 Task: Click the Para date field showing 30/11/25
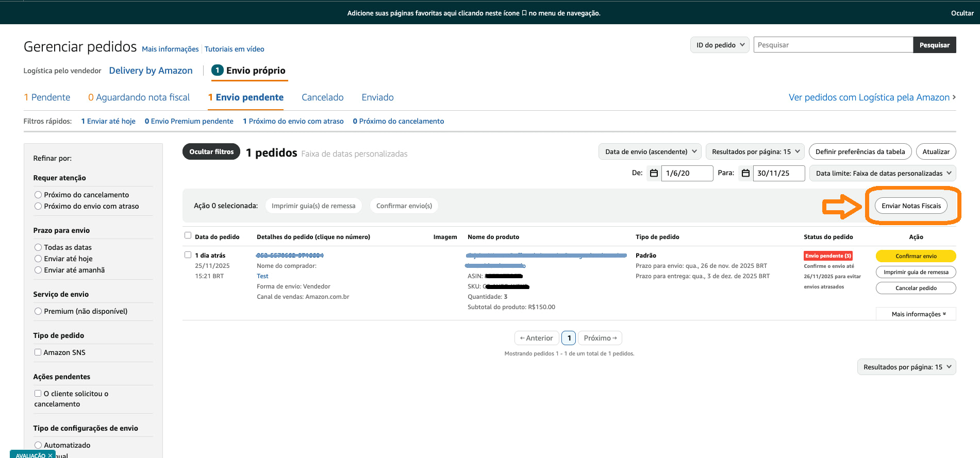click(x=779, y=173)
